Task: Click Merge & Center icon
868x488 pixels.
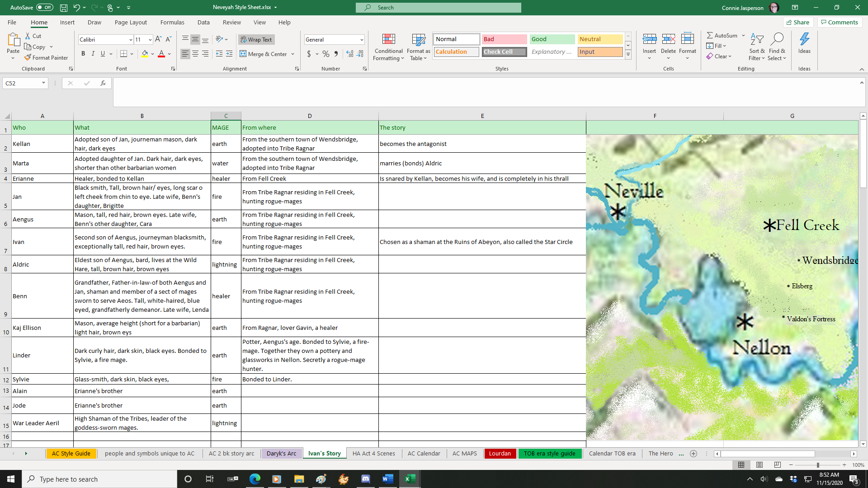Action: point(243,54)
